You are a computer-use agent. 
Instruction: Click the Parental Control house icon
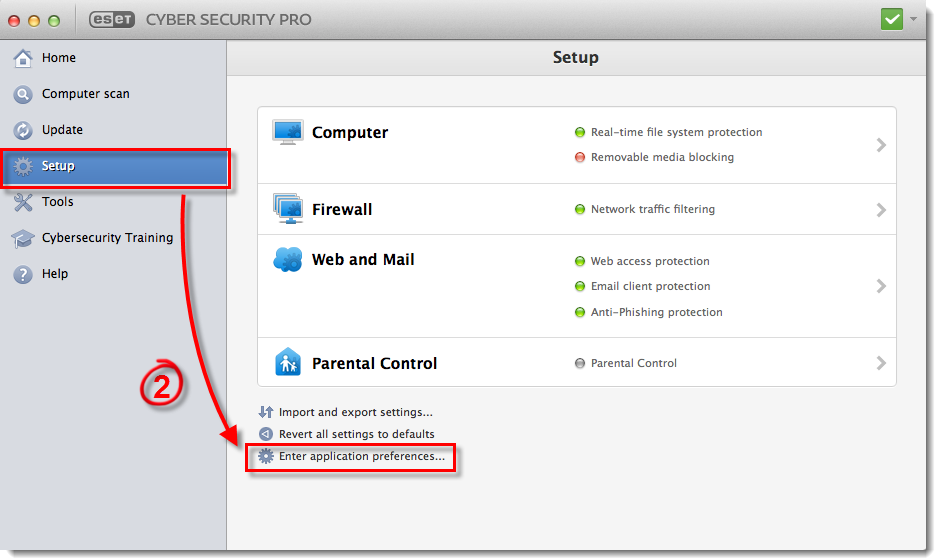tap(288, 362)
